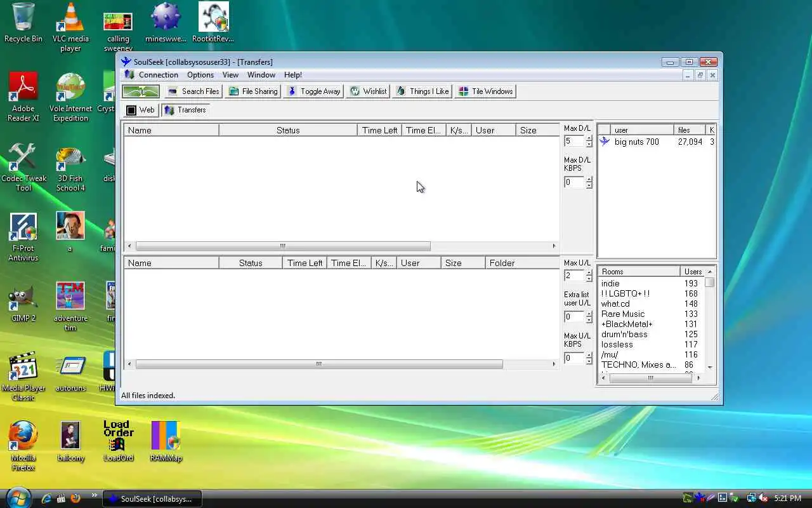
Task: Click the Rooms column header
Action: (639, 272)
